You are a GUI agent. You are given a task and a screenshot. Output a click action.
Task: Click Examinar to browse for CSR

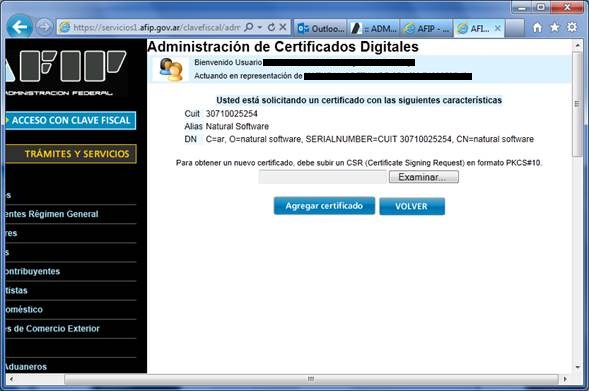point(423,177)
